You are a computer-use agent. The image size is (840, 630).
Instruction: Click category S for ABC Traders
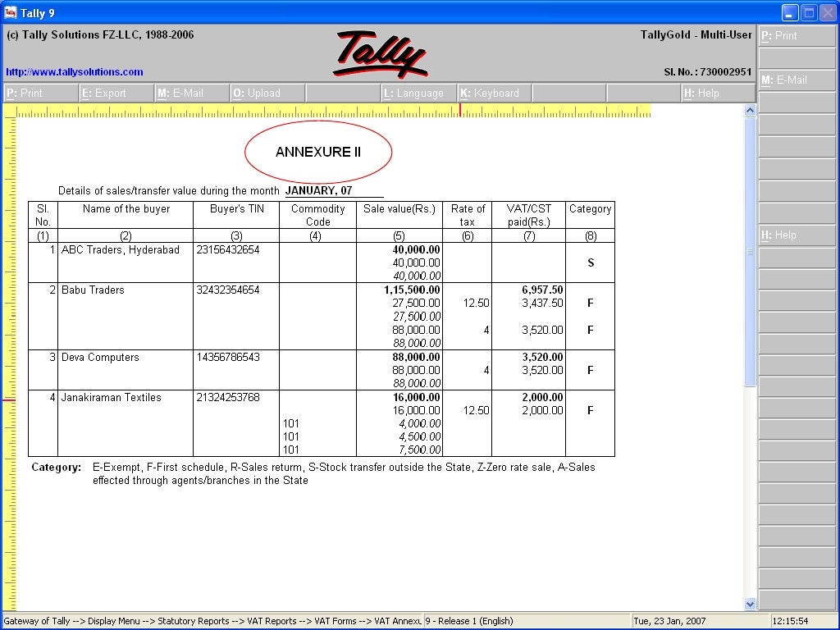click(x=591, y=263)
